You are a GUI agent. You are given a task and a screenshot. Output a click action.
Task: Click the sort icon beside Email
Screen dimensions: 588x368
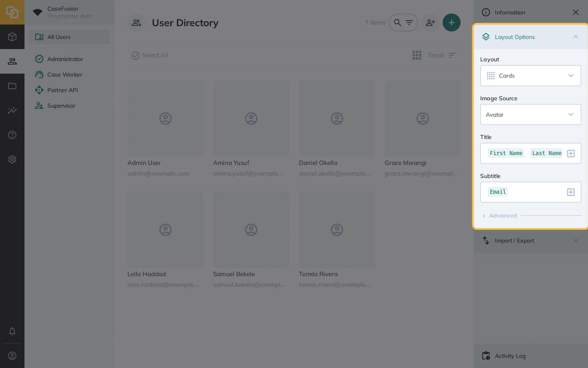click(452, 55)
